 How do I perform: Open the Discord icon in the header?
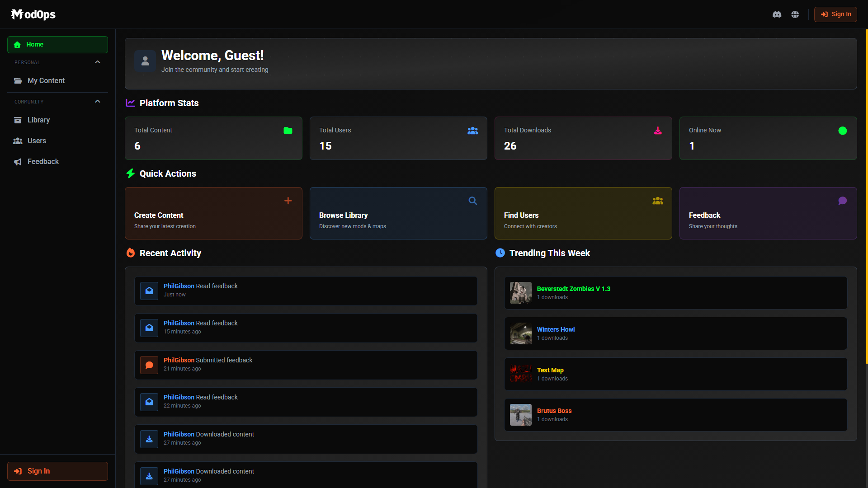tap(777, 14)
